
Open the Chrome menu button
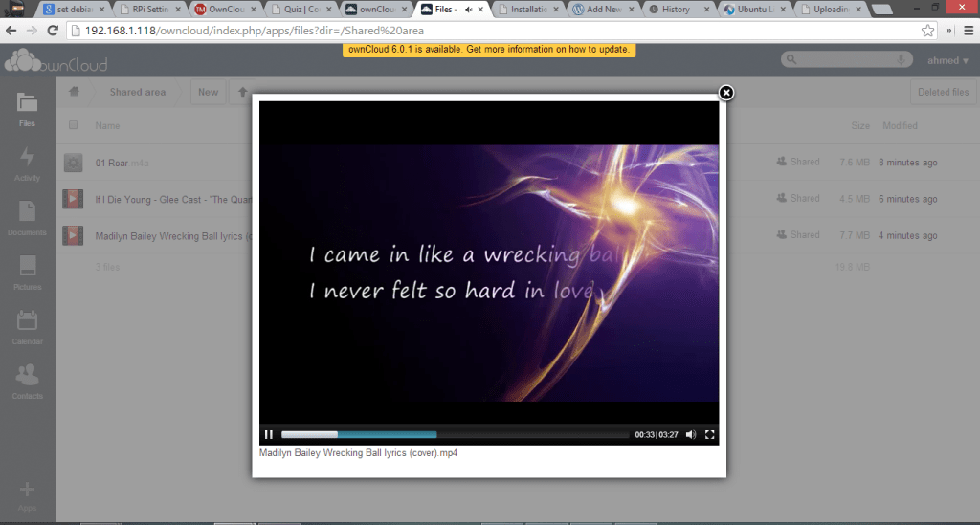968,30
